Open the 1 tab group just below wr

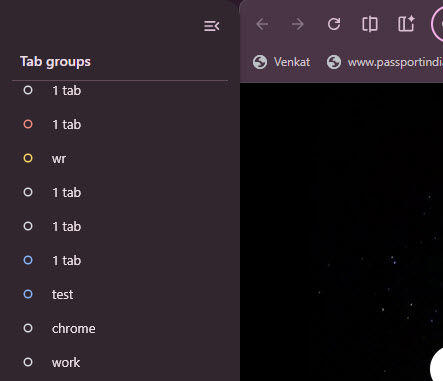click(120, 192)
